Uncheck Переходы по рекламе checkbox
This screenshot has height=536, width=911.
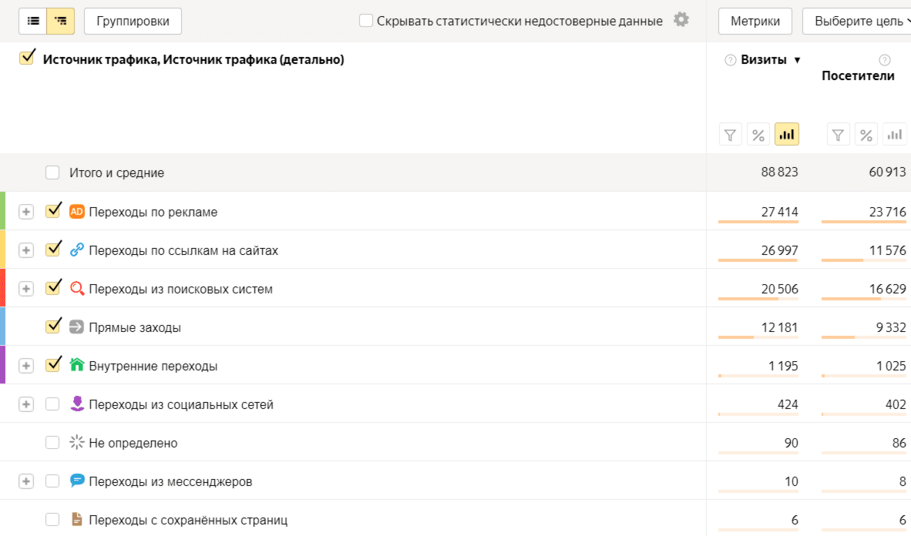[53, 211]
